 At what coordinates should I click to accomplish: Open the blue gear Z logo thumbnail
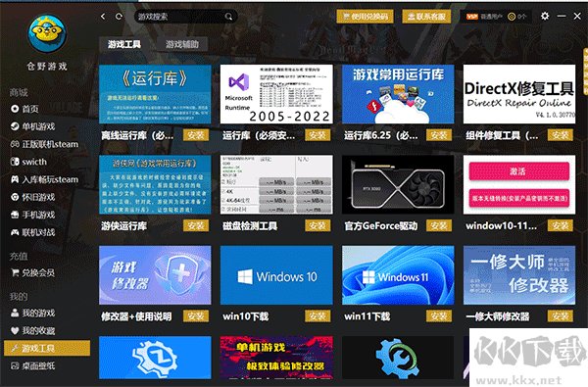click(x=155, y=358)
